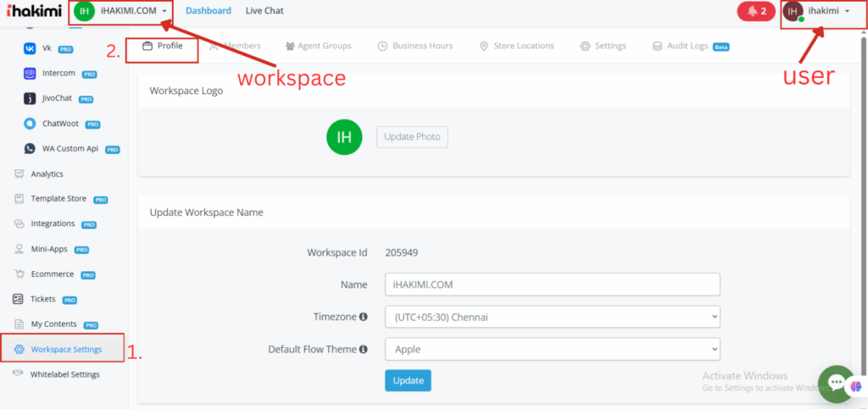The height and width of the screenshot is (409, 868).
Task: Switch to the Business Hours tab
Action: tap(415, 46)
